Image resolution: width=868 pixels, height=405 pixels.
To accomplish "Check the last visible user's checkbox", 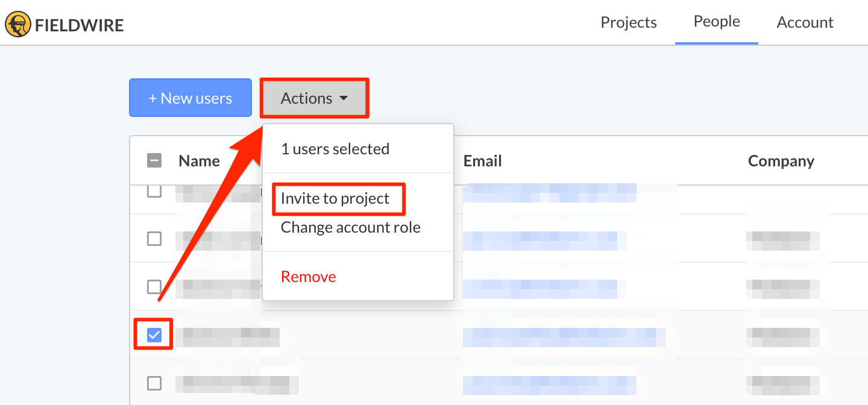I will [x=154, y=383].
